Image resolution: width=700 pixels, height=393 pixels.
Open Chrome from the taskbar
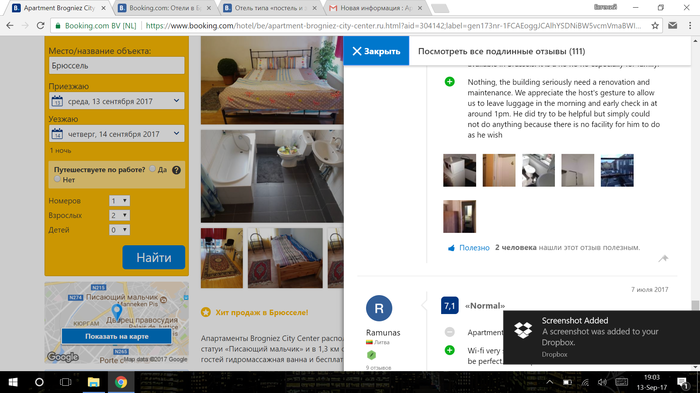[x=121, y=382]
